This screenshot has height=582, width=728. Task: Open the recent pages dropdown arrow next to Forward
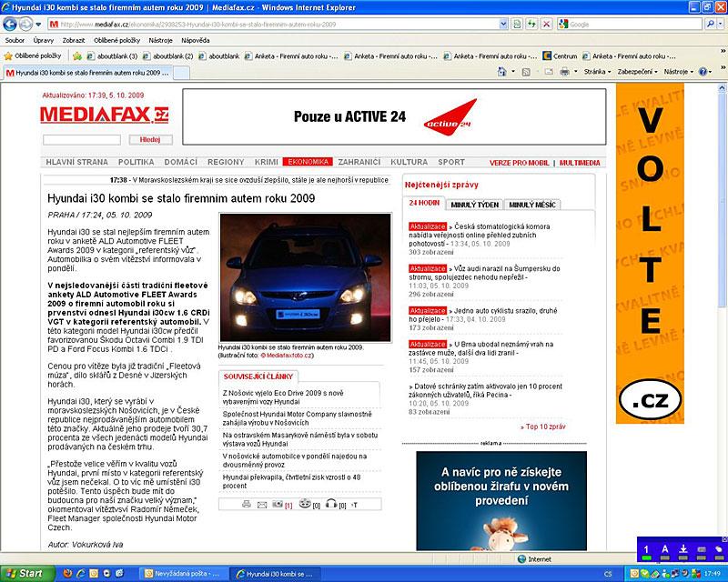pyautogui.click(x=38, y=25)
